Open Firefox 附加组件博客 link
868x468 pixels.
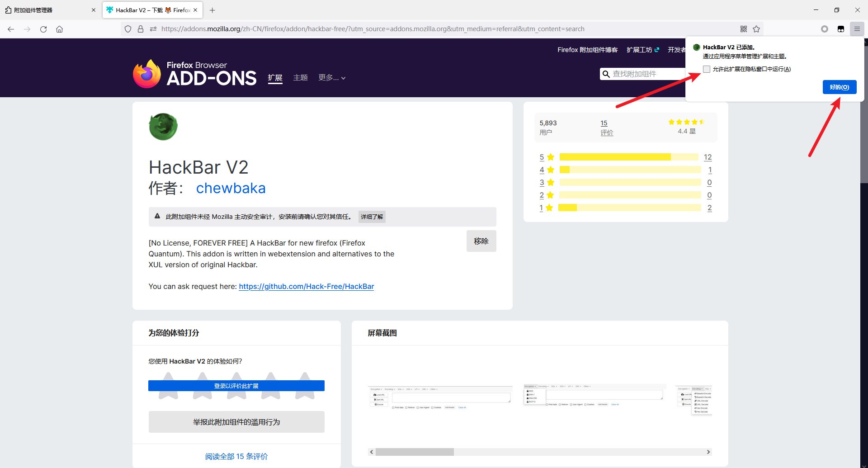(587, 50)
